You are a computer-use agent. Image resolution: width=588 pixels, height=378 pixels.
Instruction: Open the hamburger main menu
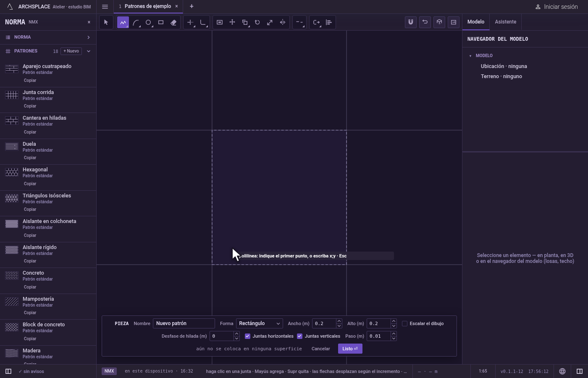coord(105,6)
